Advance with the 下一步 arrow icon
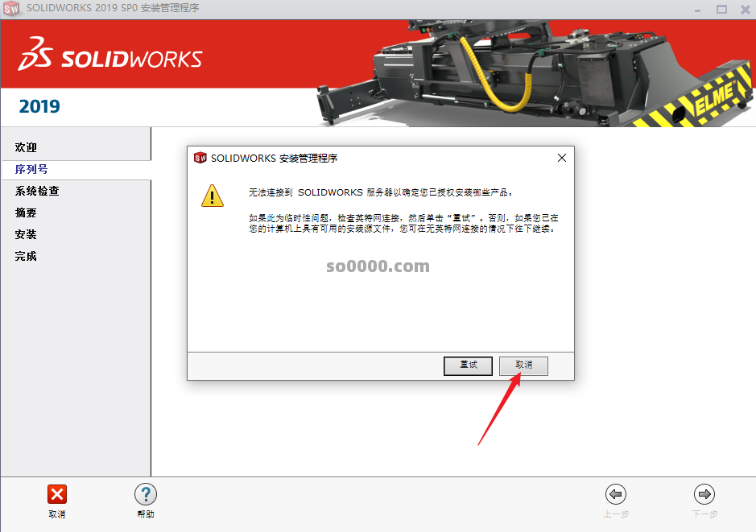Screen dimensions: 756x532 point(704,494)
